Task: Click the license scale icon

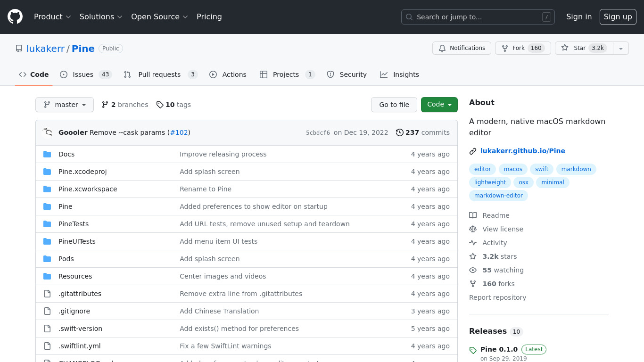Action: 473,229
